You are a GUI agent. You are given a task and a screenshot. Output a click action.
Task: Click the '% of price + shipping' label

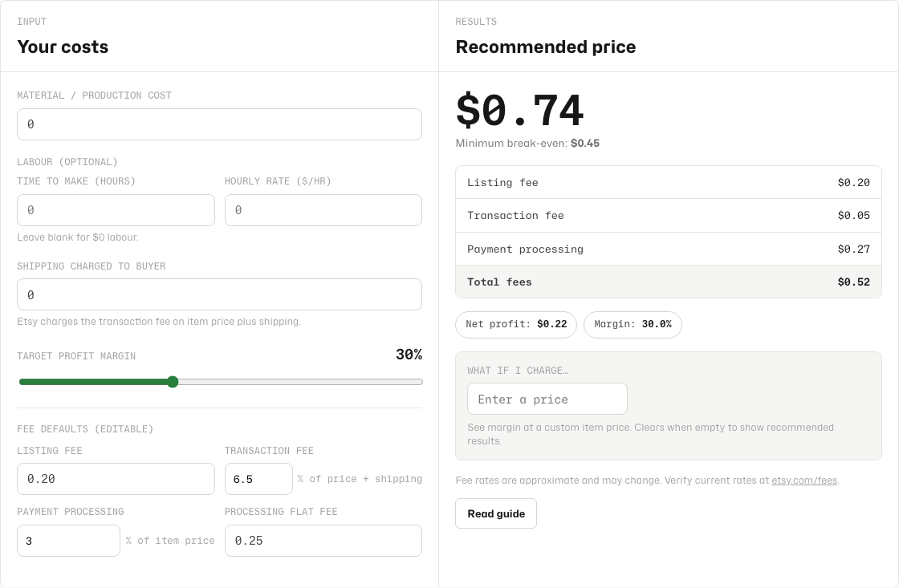(360, 479)
